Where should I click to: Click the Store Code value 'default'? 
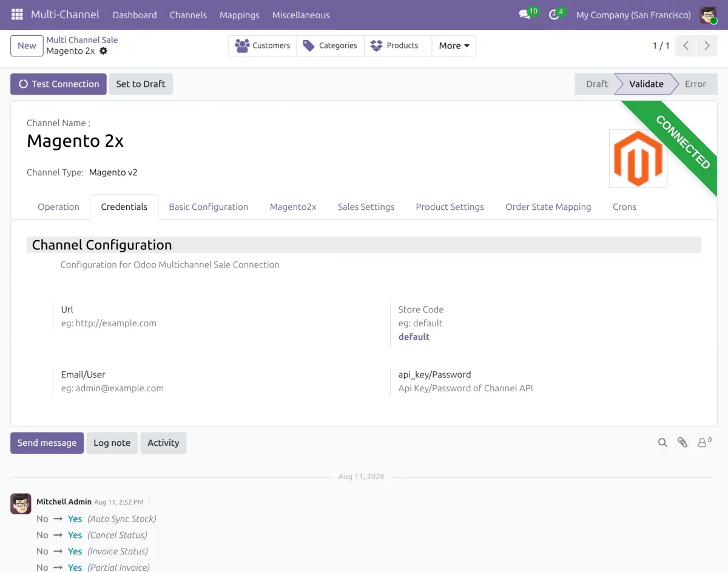(414, 337)
